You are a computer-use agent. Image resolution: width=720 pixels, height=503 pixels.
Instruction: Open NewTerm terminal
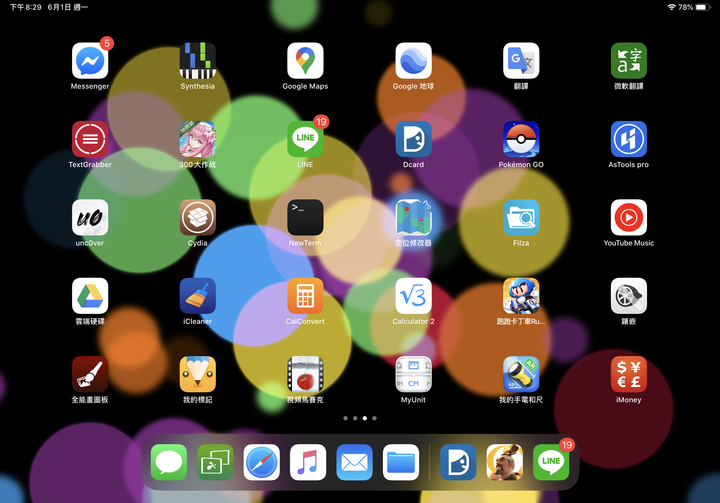click(305, 217)
